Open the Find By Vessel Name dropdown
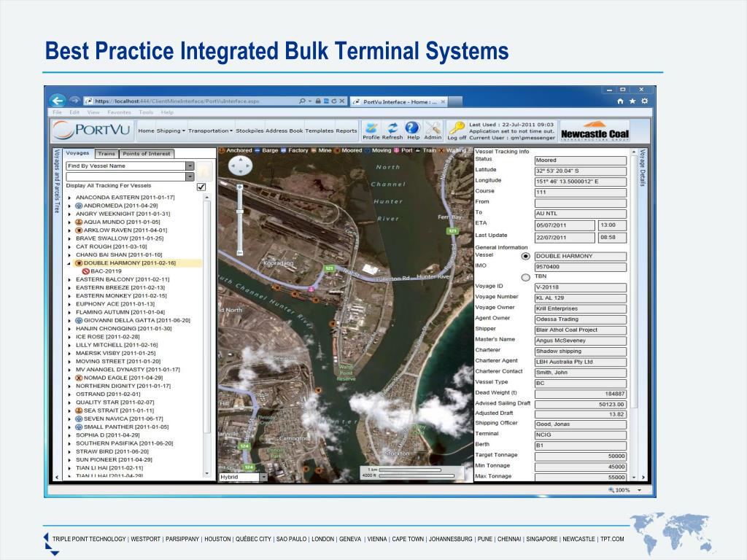The image size is (747, 560). [x=190, y=166]
